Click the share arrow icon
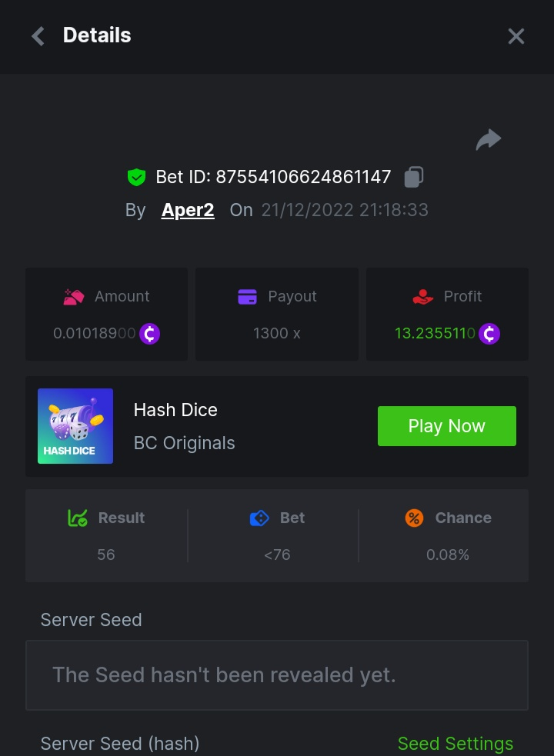This screenshot has height=756, width=554. pos(488,140)
